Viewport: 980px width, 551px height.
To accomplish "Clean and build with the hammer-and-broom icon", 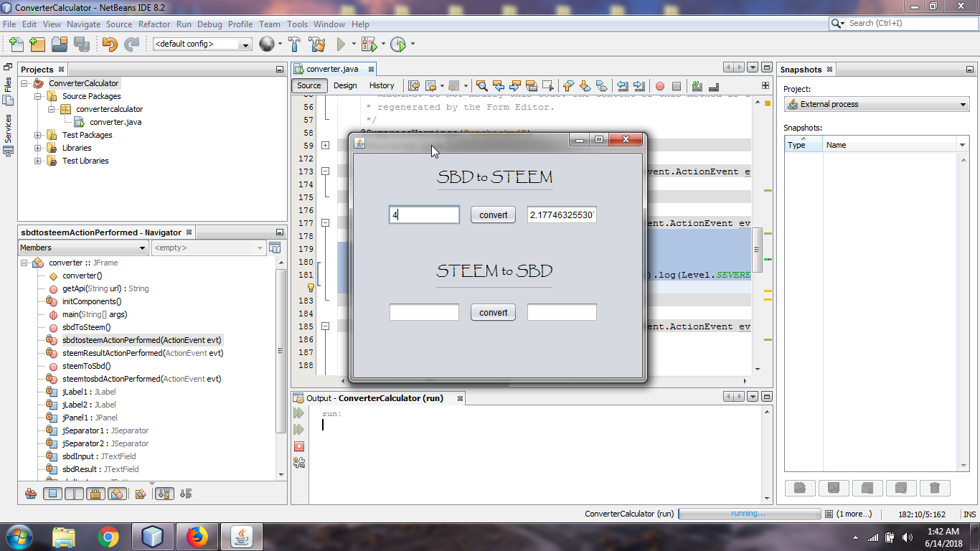I will [317, 44].
